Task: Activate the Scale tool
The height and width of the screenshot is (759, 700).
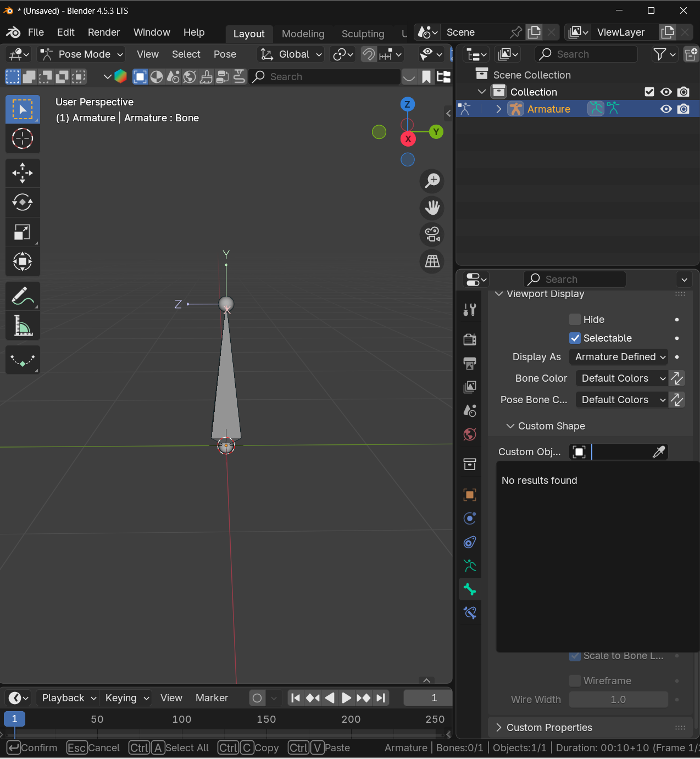Action: pyautogui.click(x=23, y=232)
